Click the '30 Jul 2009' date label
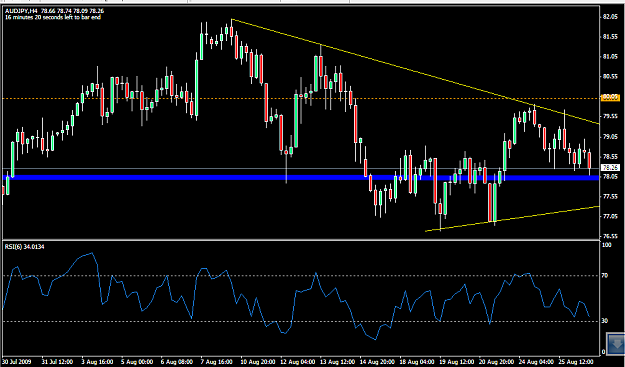 pos(16,361)
